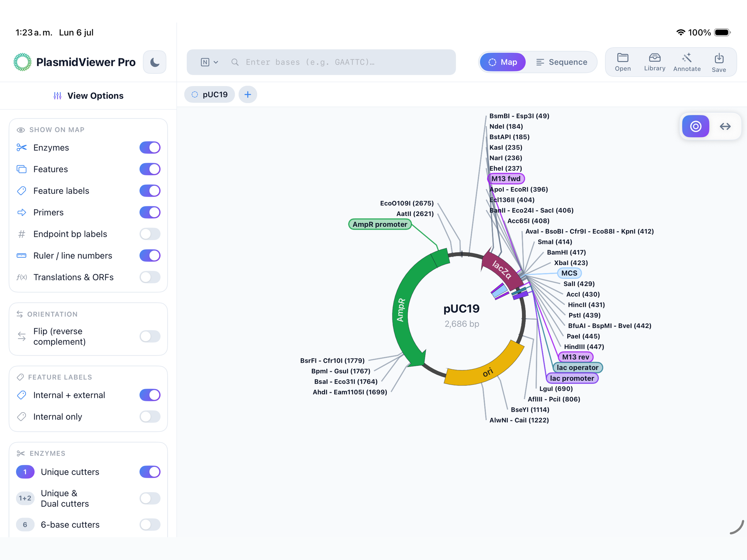Select the AmpR promoter feature label
This screenshot has width=747, height=560.
click(380, 224)
